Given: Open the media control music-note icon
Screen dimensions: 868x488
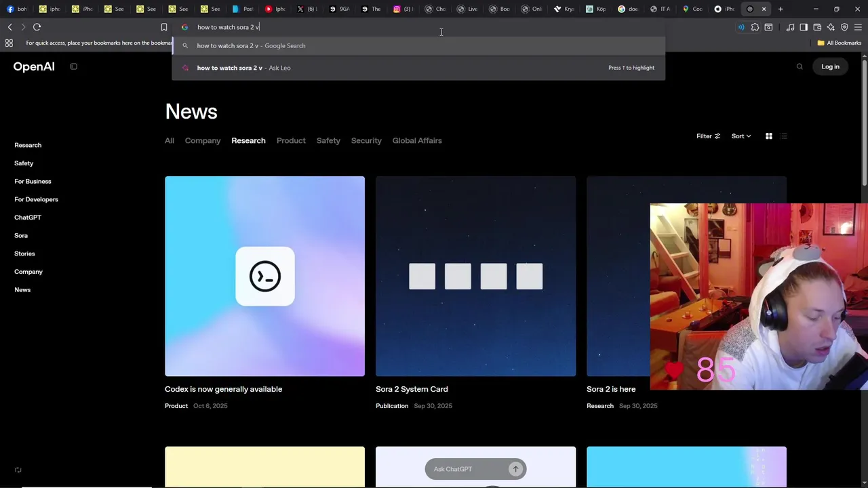Looking at the screenshot, I should 791,27.
